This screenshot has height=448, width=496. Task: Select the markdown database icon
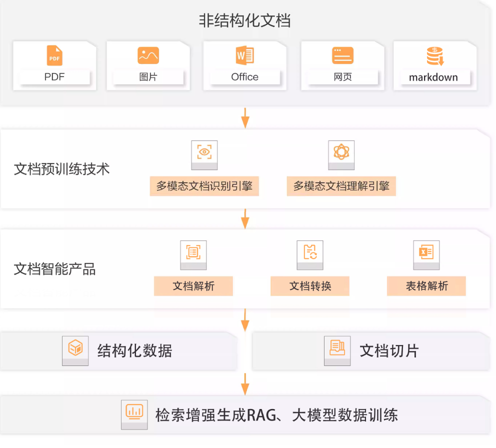point(434,56)
